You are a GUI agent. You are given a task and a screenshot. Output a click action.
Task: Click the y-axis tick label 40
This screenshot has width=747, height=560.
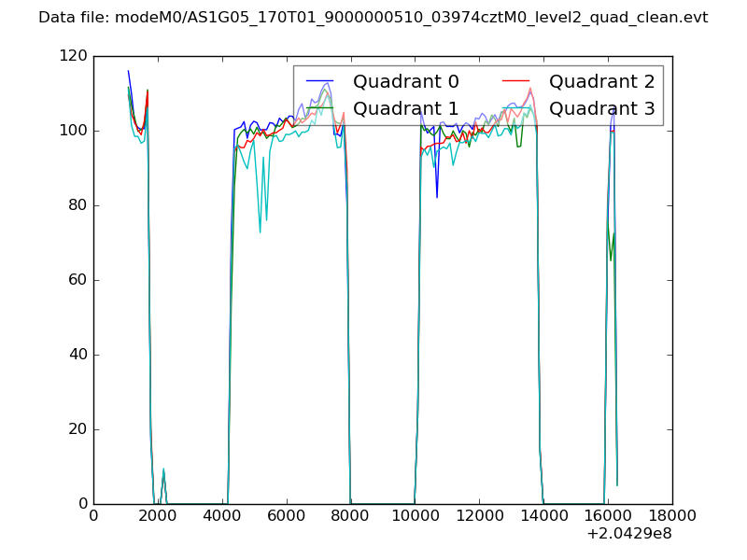(x=79, y=355)
